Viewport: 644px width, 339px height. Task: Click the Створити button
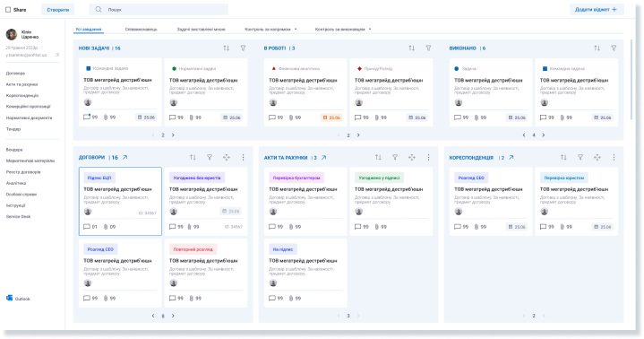58,10
